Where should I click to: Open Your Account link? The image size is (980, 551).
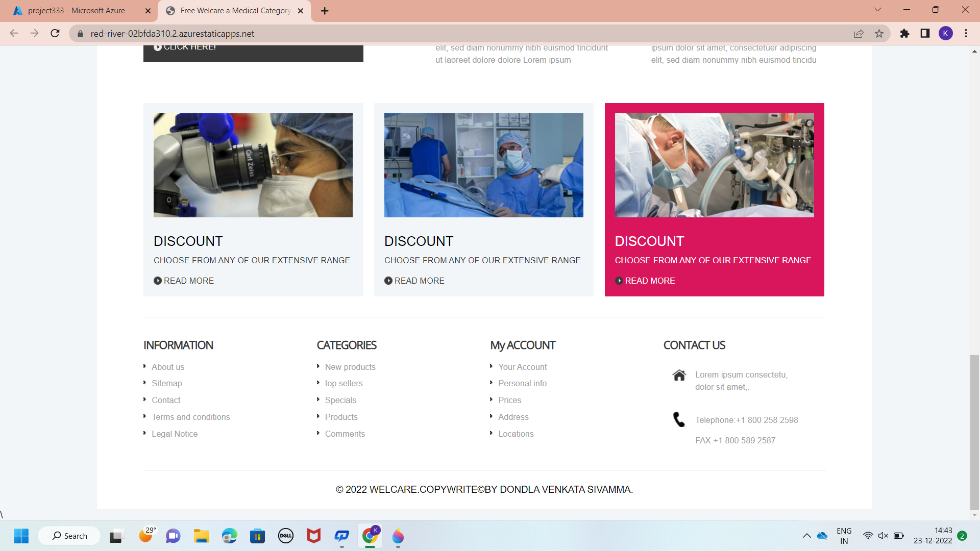[x=523, y=367]
